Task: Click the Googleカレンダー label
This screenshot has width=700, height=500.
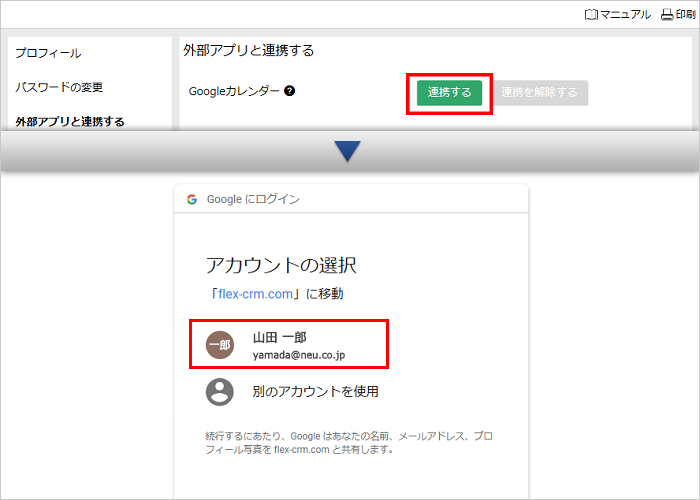Action: click(234, 91)
